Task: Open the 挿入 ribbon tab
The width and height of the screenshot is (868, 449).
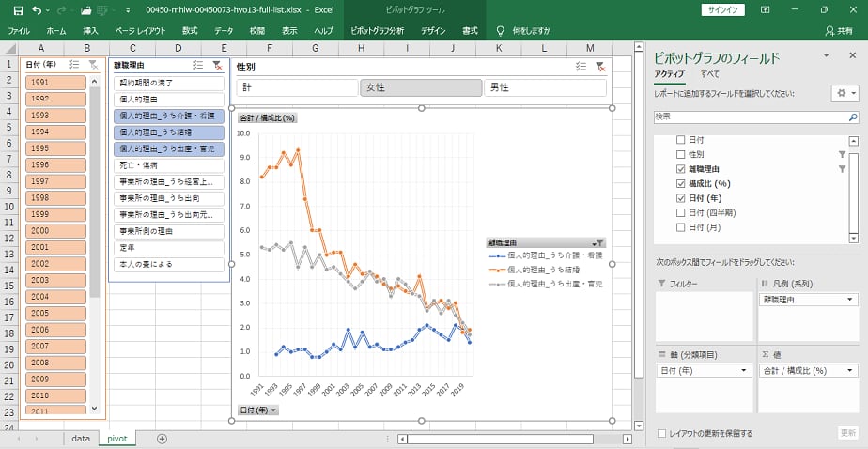Action: click(90, 31)
